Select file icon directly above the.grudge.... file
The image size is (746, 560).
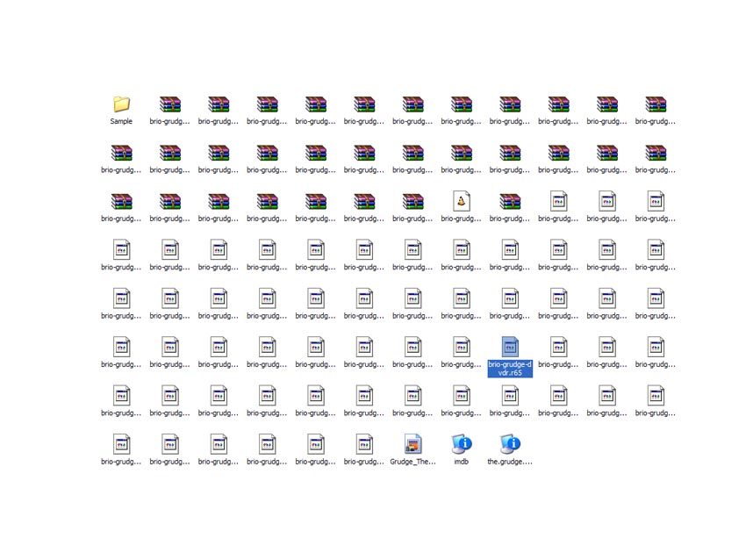tap(510, 395)
